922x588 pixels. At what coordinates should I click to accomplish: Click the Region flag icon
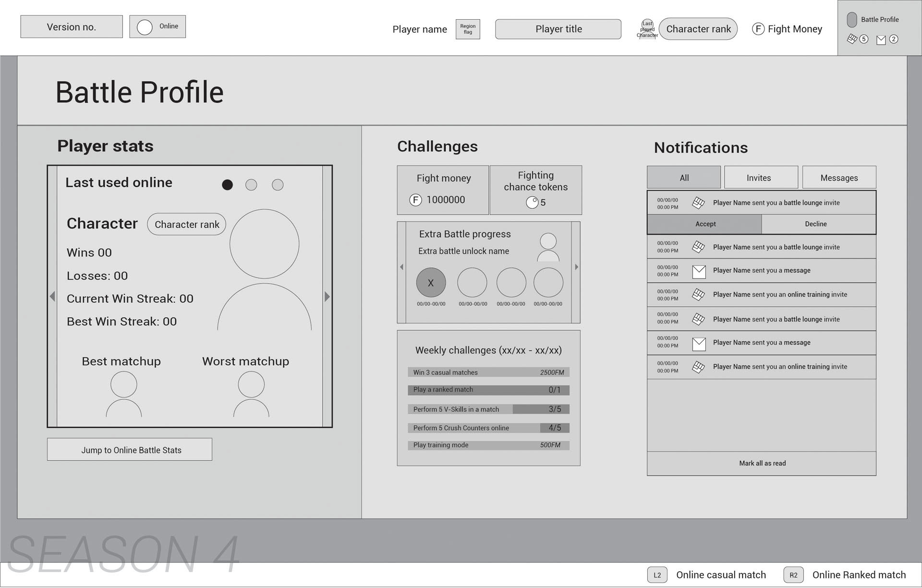(x=468, y=29)
